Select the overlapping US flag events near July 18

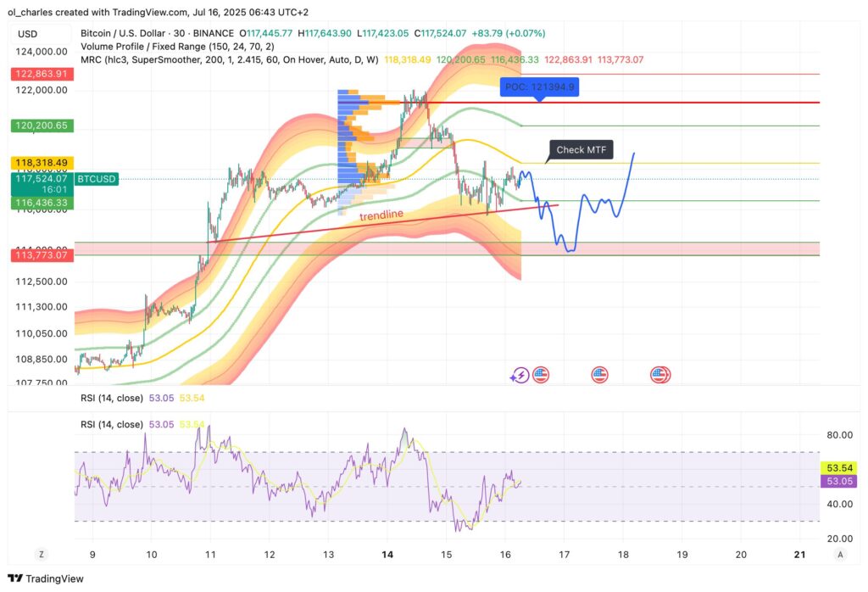tap(659, 374)
